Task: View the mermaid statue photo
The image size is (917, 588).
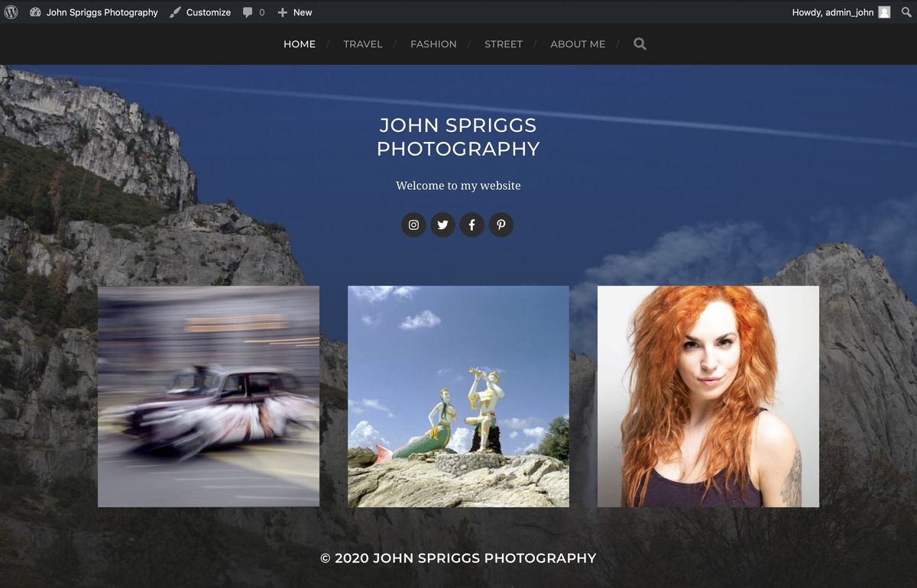Action: 458,396
